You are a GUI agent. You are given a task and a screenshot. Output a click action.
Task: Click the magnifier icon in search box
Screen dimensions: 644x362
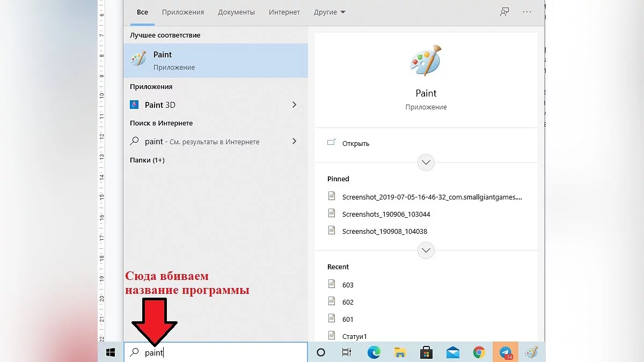[135, 352]
